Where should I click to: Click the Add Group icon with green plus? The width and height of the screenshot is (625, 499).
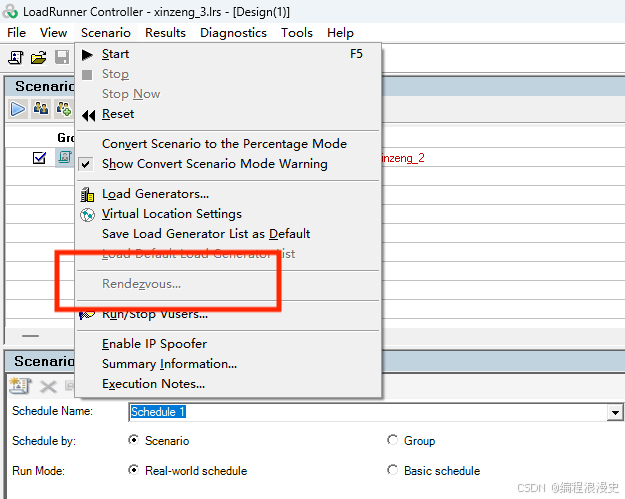coord(64,109)
